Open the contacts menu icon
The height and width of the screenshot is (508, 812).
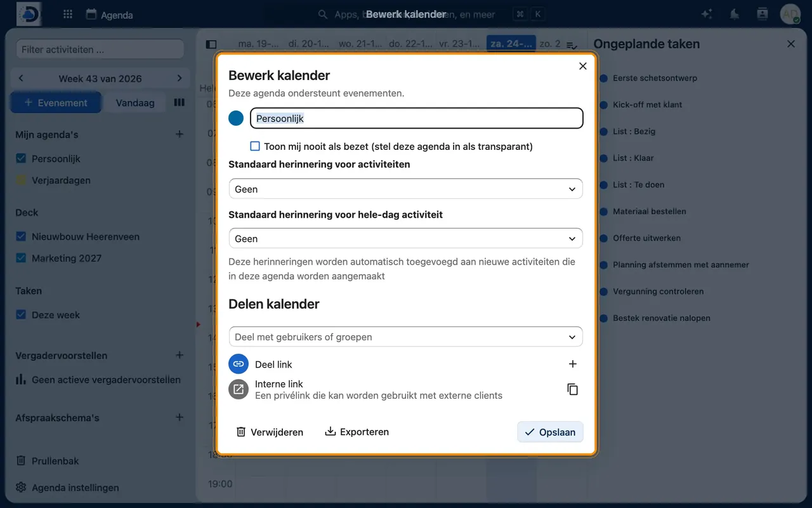tap(763, 14)
